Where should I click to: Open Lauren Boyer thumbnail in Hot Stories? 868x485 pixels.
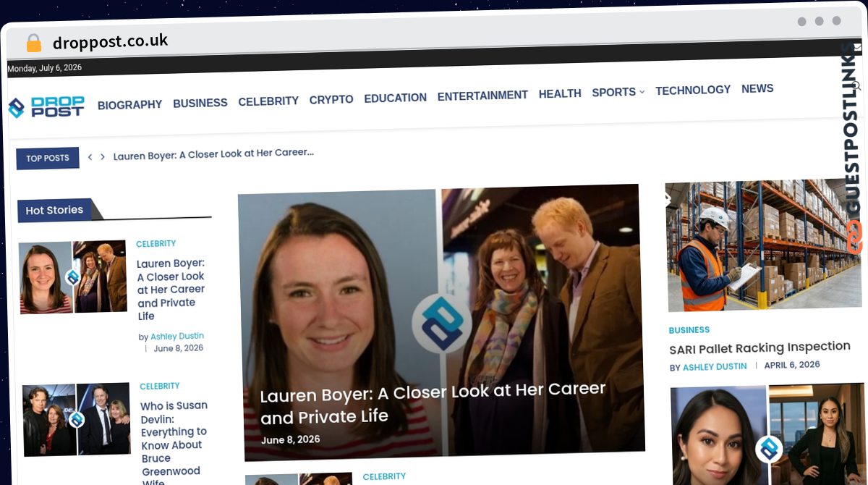(73, 277)
